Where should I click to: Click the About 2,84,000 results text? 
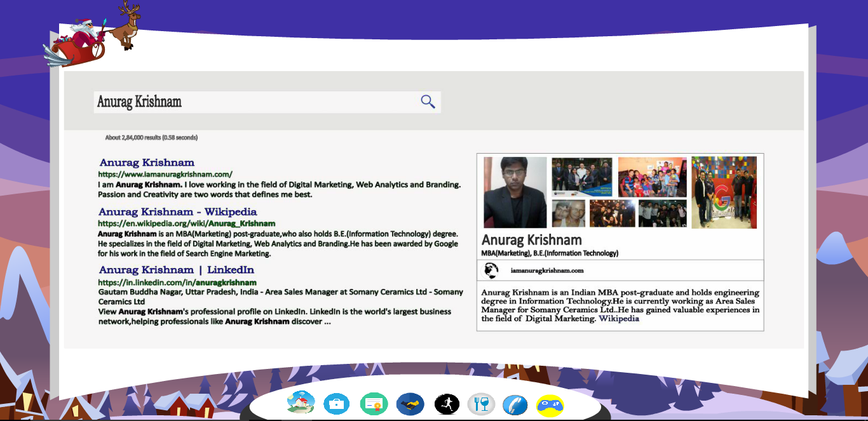point(151,138)
